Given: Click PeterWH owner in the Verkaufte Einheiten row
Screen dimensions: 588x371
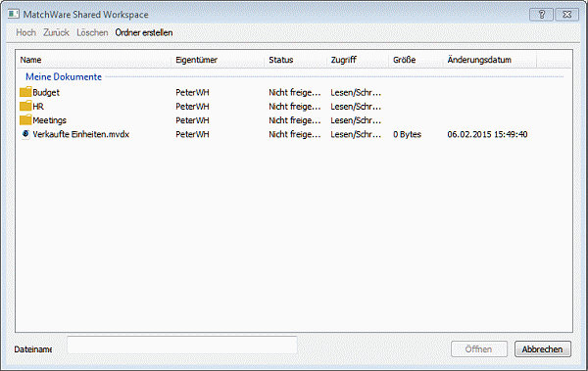Looking at the screenshot, I should point(192,134).
